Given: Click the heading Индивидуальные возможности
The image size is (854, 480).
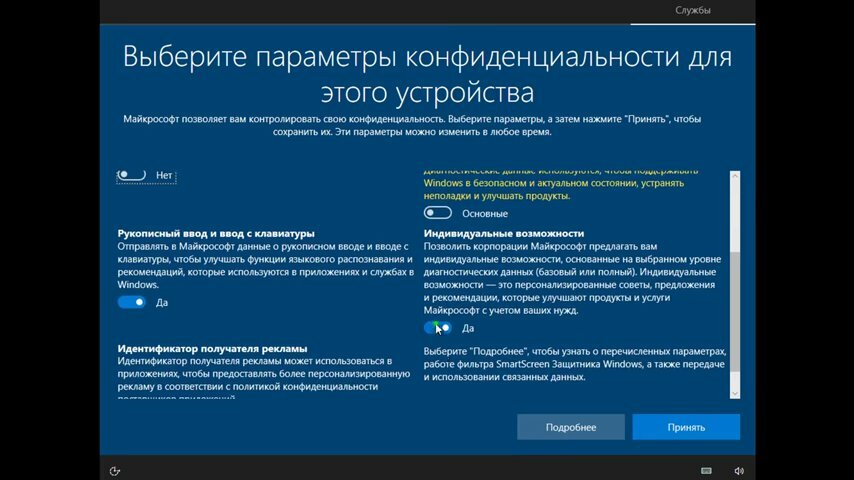Looking at the screenshot, I should tap(504, 233).
